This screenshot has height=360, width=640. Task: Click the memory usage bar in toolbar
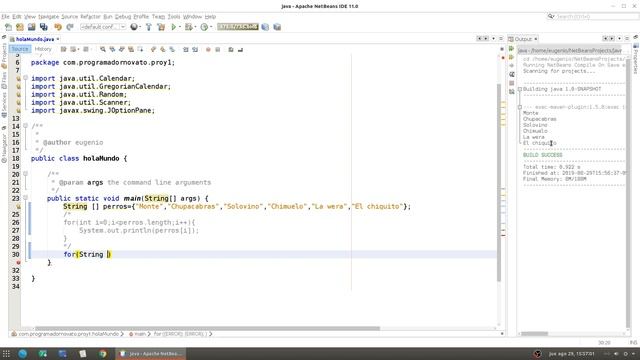(x=238, y=27)
